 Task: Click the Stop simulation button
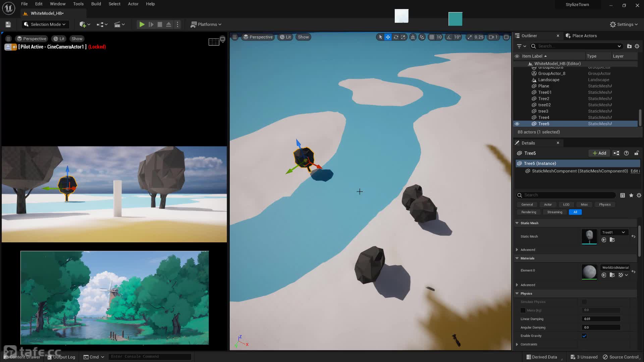pyautogui.click(x=160, y=24)
